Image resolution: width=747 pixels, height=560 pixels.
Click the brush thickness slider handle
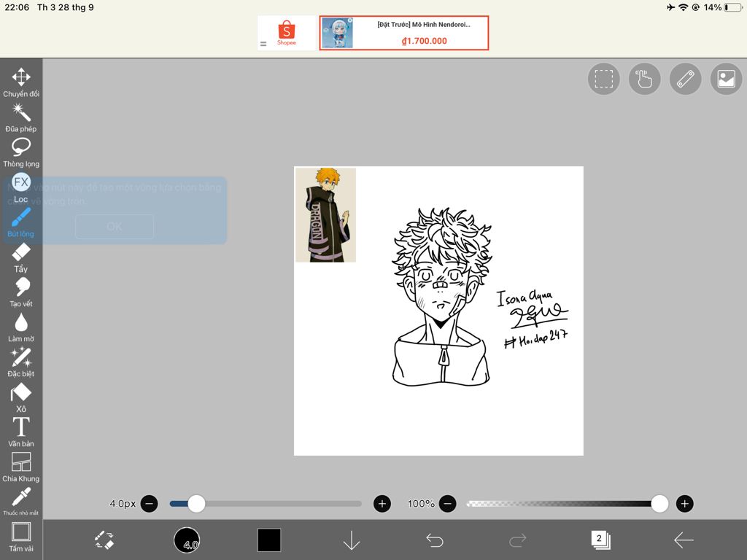[196, 503]
